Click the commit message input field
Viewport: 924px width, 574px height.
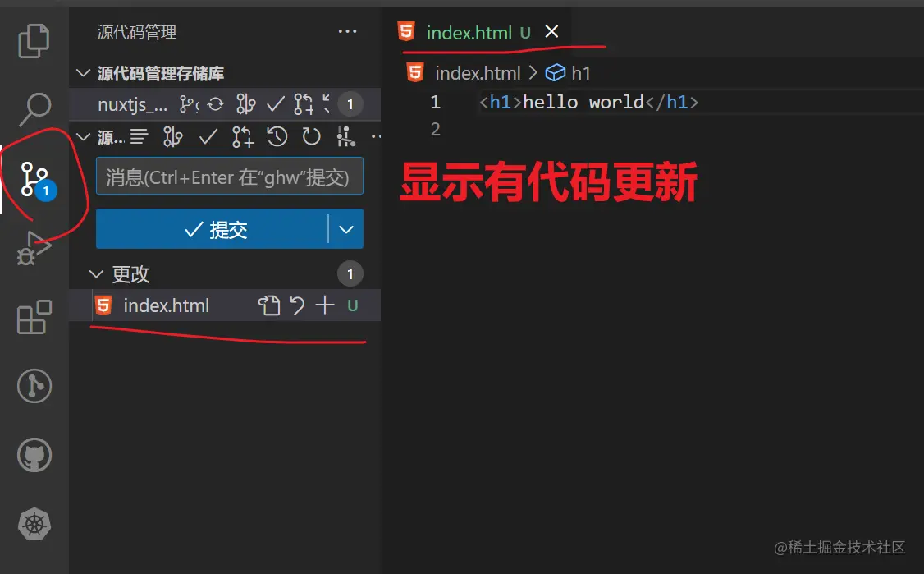click(x=229, y=176)
